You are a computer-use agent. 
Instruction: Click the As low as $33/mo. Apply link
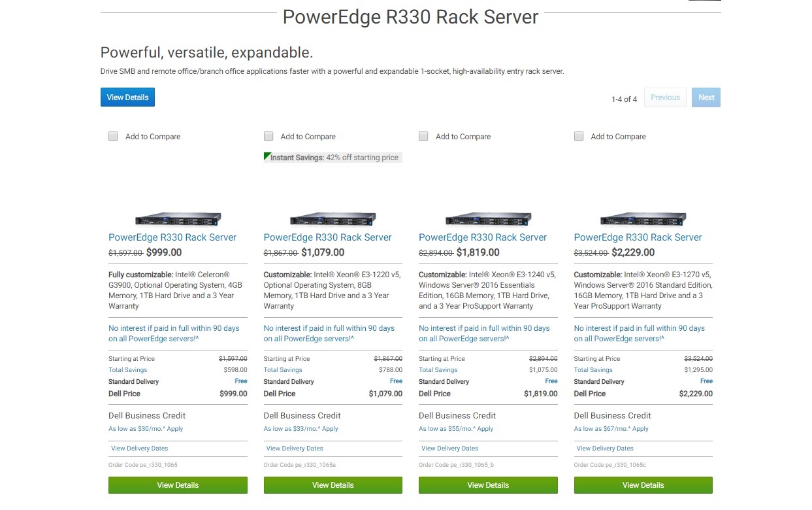point(301,429)
